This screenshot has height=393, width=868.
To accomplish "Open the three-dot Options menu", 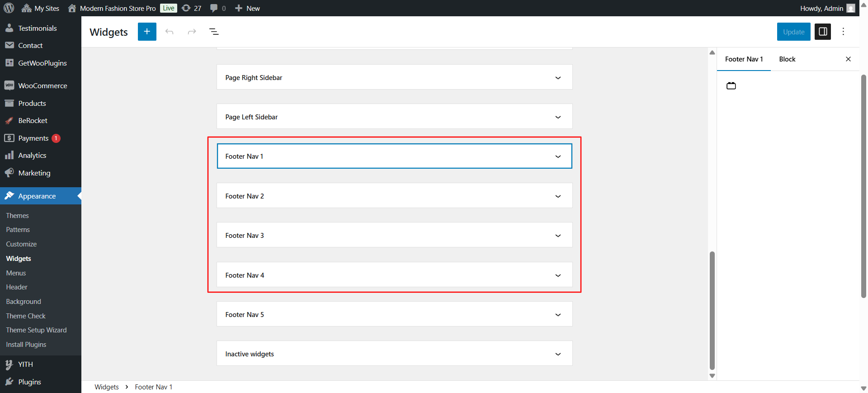I will click(x=843, y=32).
